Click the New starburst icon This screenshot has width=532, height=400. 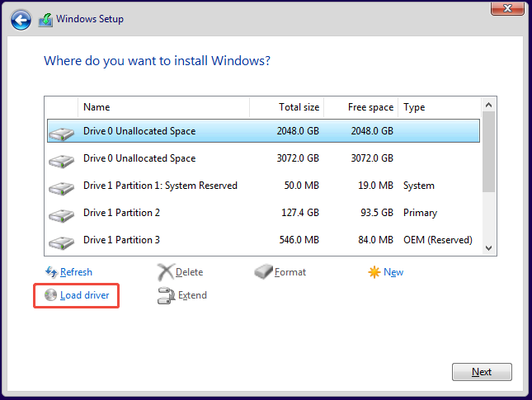click(x=374, y=272)
